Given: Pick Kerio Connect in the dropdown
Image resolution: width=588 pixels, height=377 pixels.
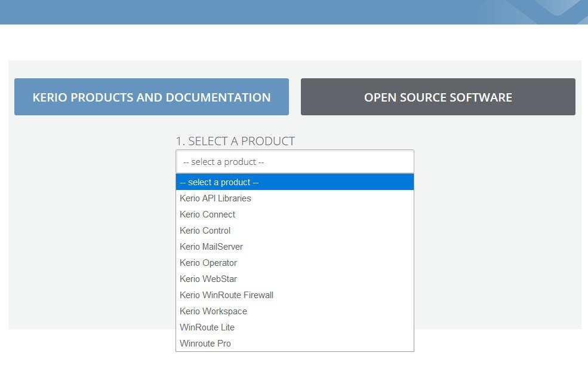Looking at the screenshot, I should tap(295, 214).
